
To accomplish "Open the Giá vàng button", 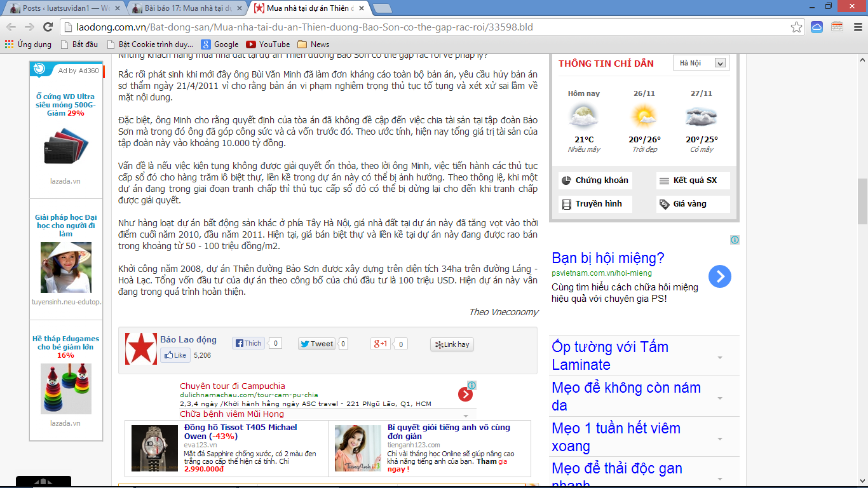I will pos(693,204).
